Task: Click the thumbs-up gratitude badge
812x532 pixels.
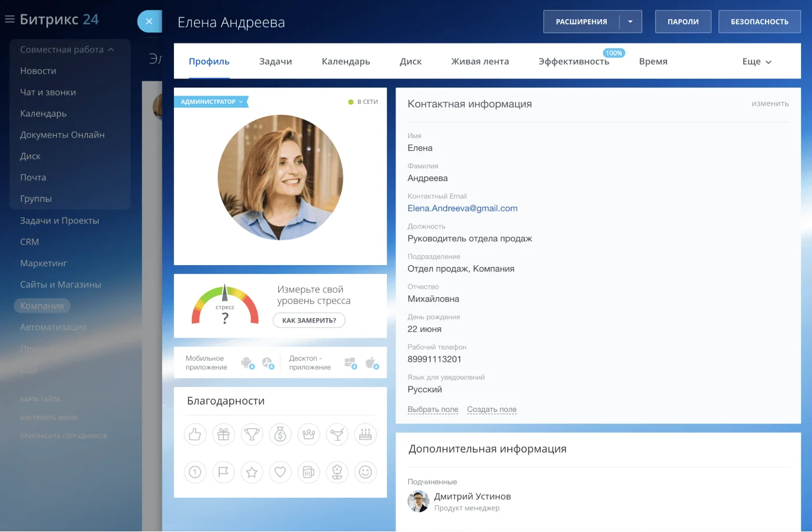Action: [x=195, y=435]
